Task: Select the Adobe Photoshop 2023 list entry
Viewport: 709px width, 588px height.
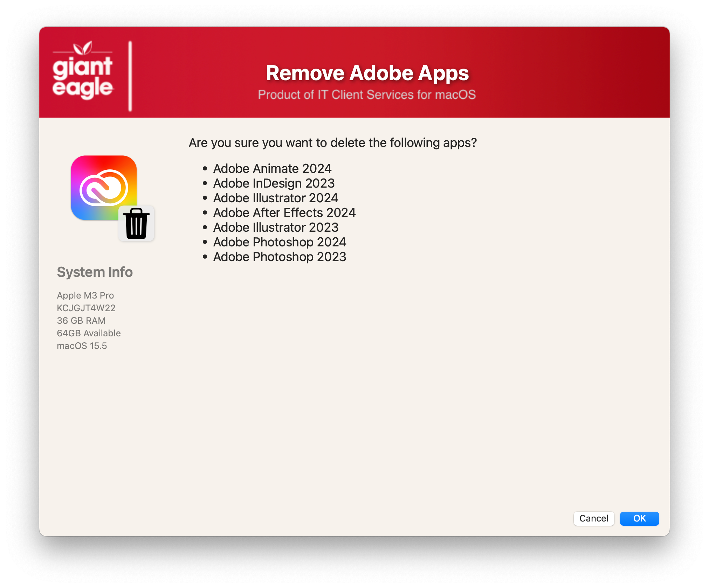Action: [280, 257]
